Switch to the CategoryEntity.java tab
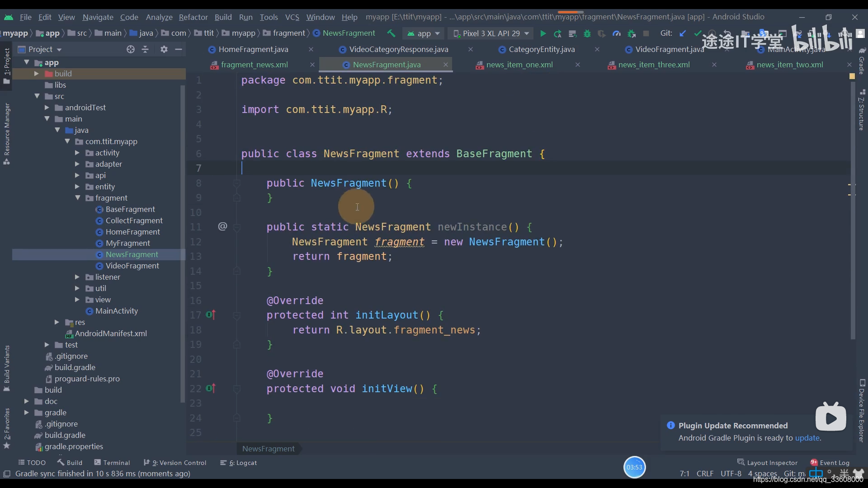Viewport: 868px width, 488px height. point(542,49)
